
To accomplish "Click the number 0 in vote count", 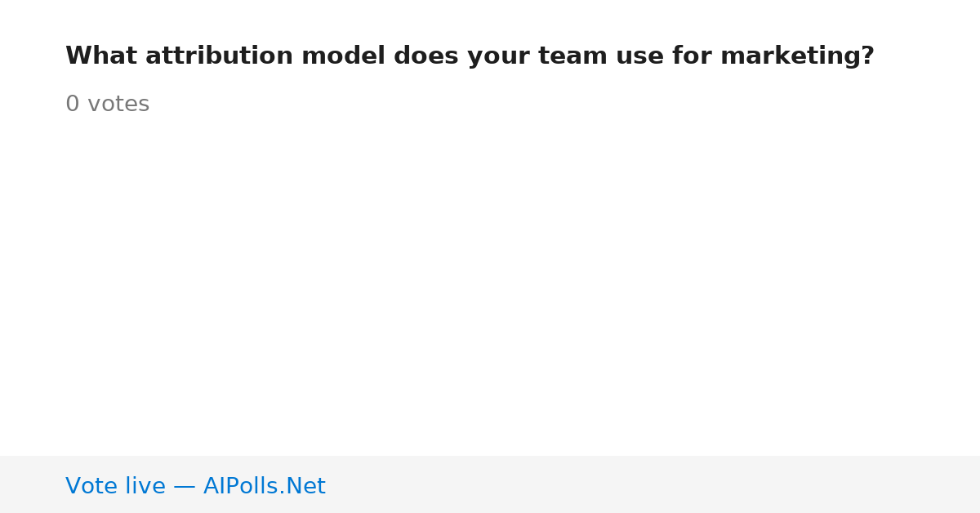I will pyautogui.click(x=73, y=105).
